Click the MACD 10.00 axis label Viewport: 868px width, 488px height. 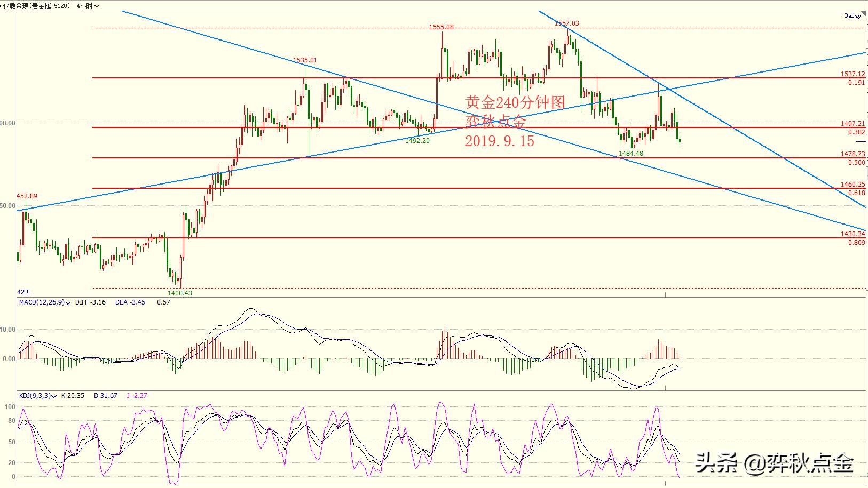tap(9, 330)
